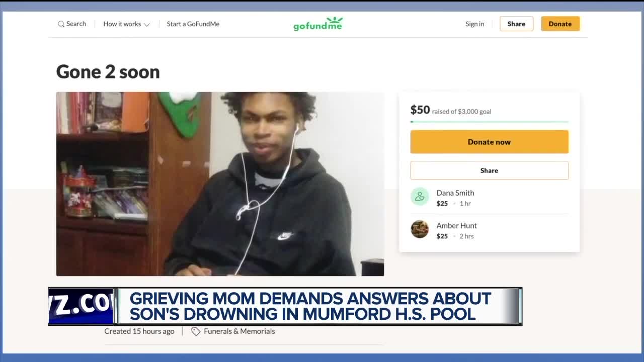Click the search magnifier icon
Image resolution: width=644 pixels, height=362 pixels.
click(61, 24)
